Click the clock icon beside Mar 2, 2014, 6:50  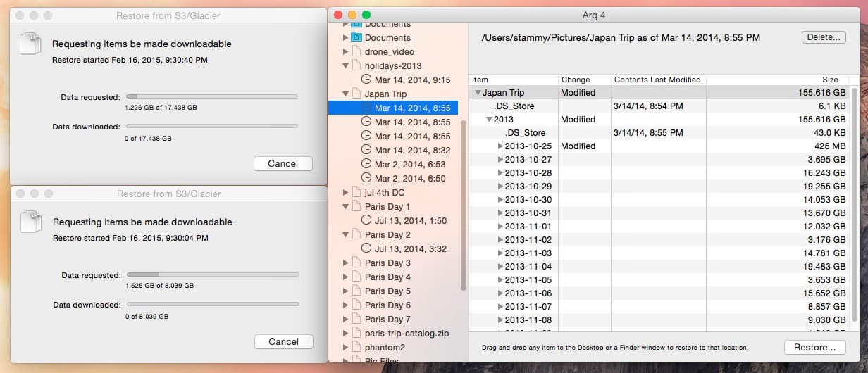(x=366, y=178)
